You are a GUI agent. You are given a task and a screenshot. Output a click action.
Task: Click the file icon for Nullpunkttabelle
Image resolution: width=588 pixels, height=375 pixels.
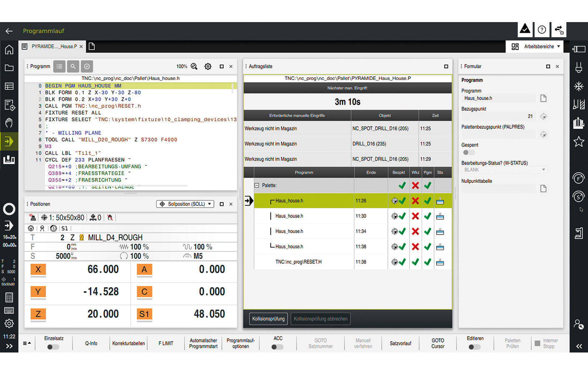(543, 189)
